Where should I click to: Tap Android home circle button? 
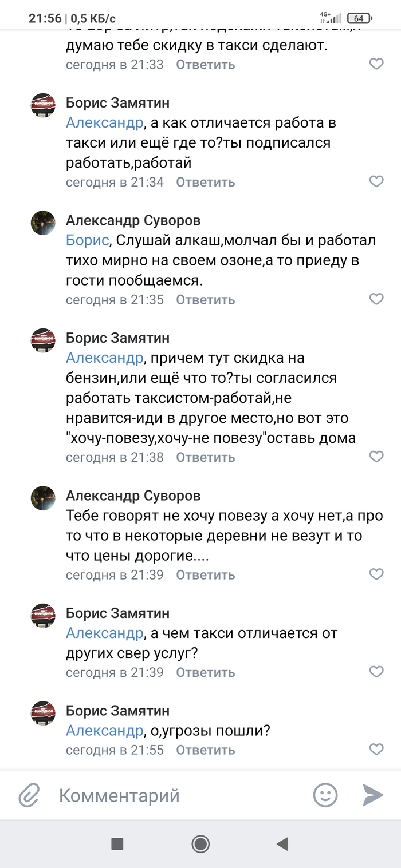(200, 843)
